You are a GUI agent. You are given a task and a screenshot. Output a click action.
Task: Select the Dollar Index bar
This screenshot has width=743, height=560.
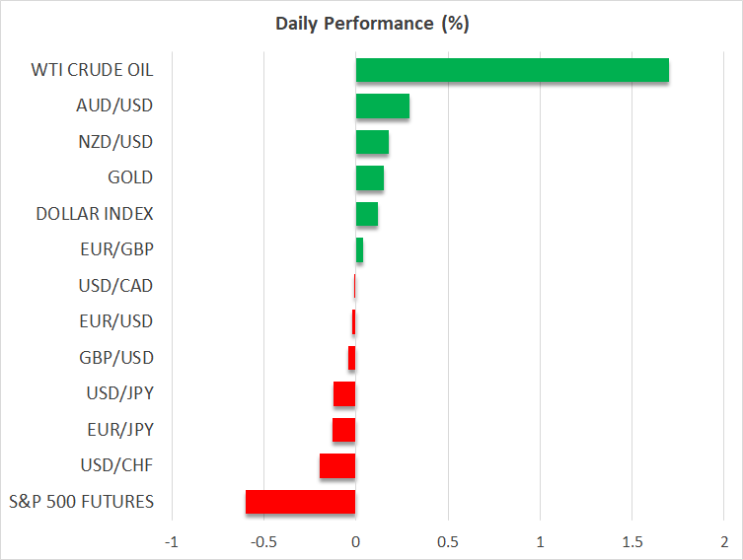tap(366, 214)
